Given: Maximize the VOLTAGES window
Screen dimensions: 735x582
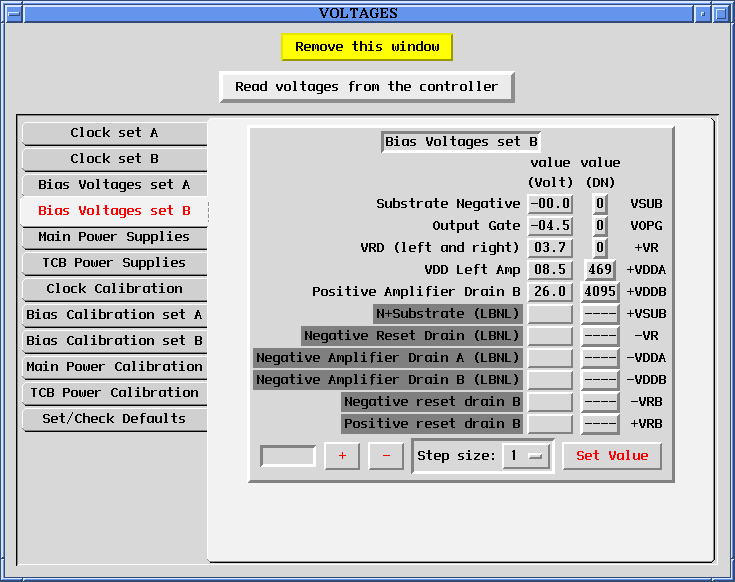Looking at the screenshot, I should coord(721,14).
